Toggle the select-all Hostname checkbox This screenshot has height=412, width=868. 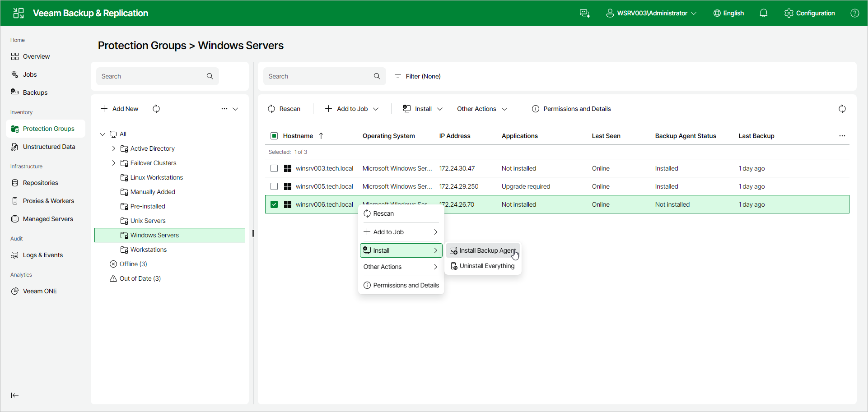click(274, 136)
